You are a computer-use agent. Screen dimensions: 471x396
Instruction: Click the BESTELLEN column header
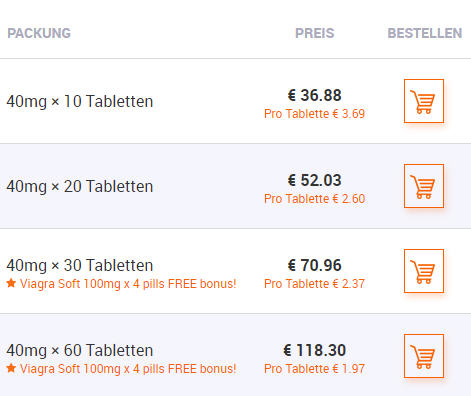point(424,33)
